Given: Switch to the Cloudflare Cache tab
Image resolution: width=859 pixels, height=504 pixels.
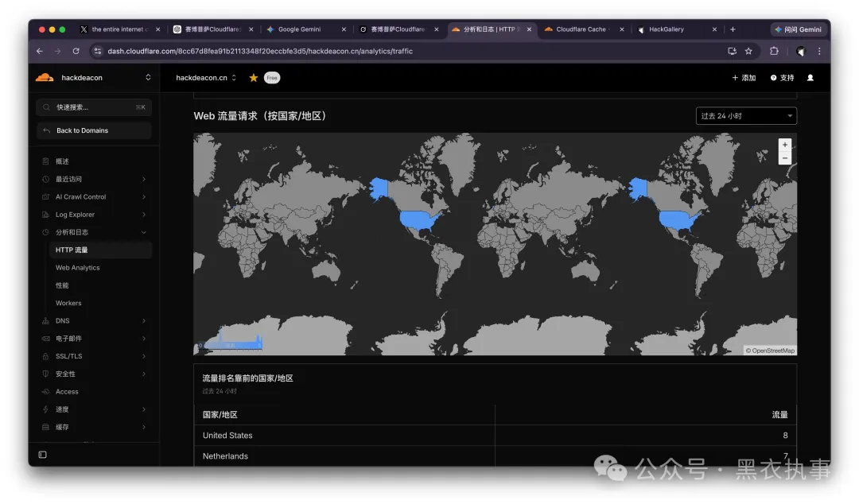Looking at the screenshot, I should 584,29.
